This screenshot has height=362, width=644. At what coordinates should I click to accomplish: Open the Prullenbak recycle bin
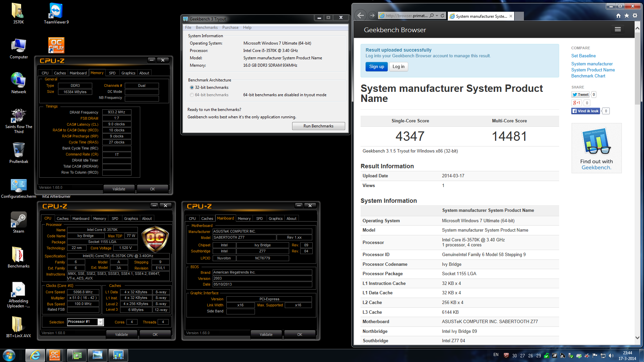(18, 153)
